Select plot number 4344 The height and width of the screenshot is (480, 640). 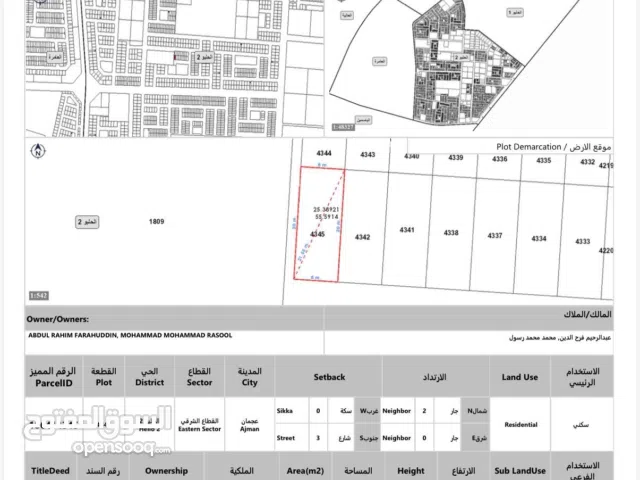(x=324, y=153)
